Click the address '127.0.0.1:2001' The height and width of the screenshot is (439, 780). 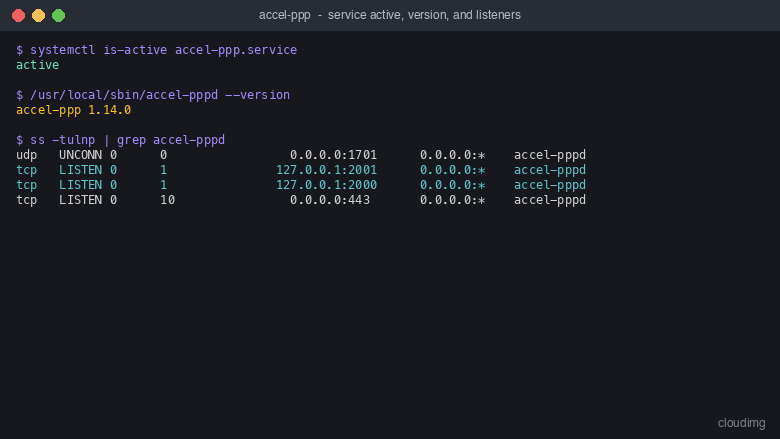point(326,170)
